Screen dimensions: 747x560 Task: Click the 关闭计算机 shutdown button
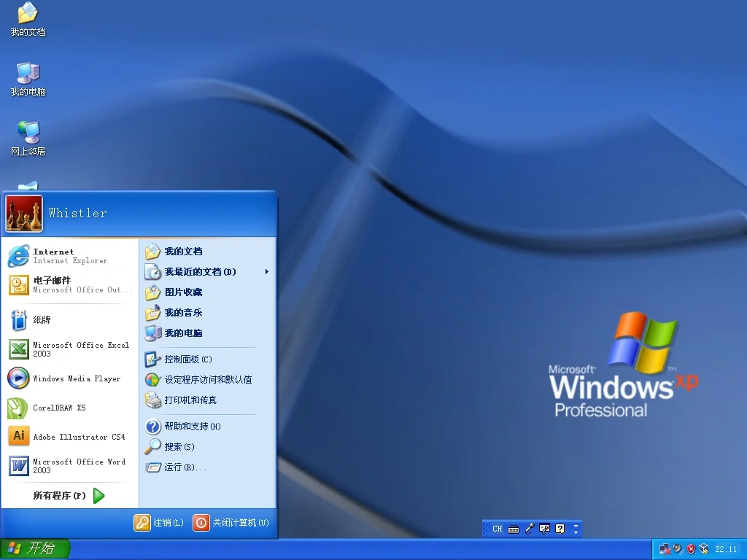(x=231, y=523)
